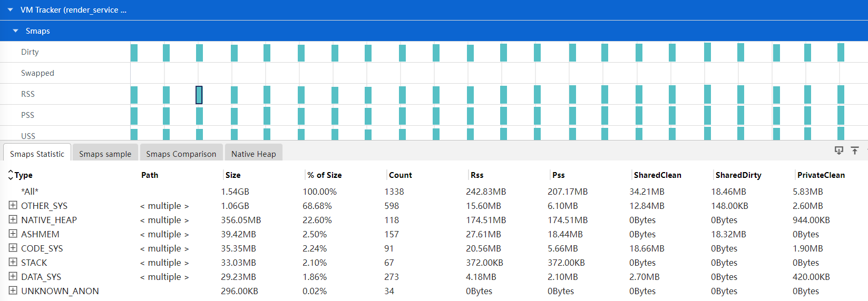The image size is (868, 301).
Task: Select the *All* summary row
Action: click(x=30, y=192)
